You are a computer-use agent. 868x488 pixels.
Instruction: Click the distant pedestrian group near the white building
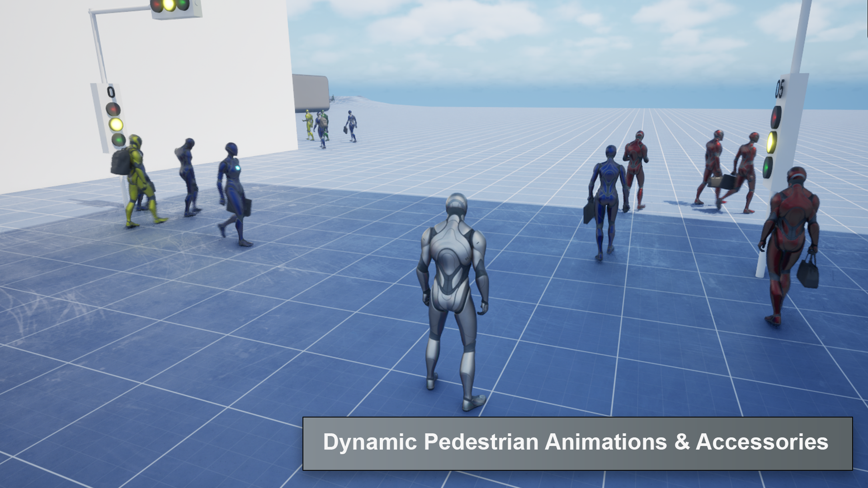319,127
